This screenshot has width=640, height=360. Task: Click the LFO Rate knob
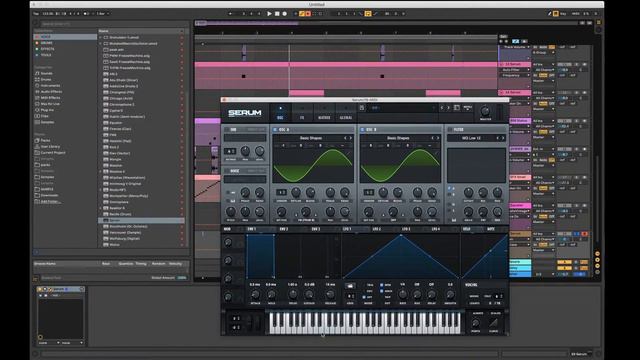(402, 294)
